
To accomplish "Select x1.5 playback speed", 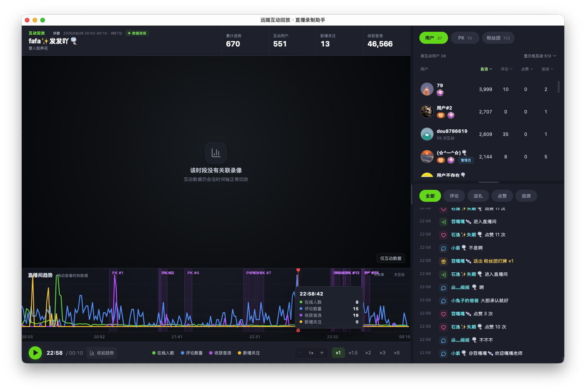I will pos(353,353).
